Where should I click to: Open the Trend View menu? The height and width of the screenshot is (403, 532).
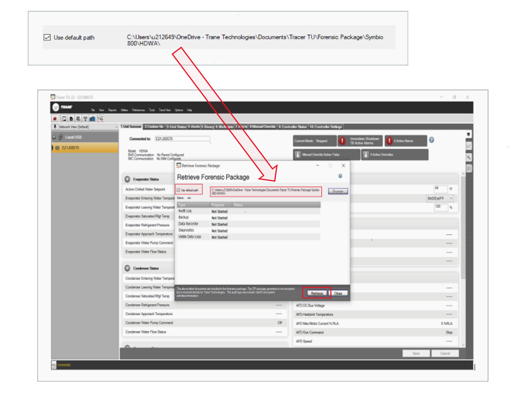[x=165, y=110]
